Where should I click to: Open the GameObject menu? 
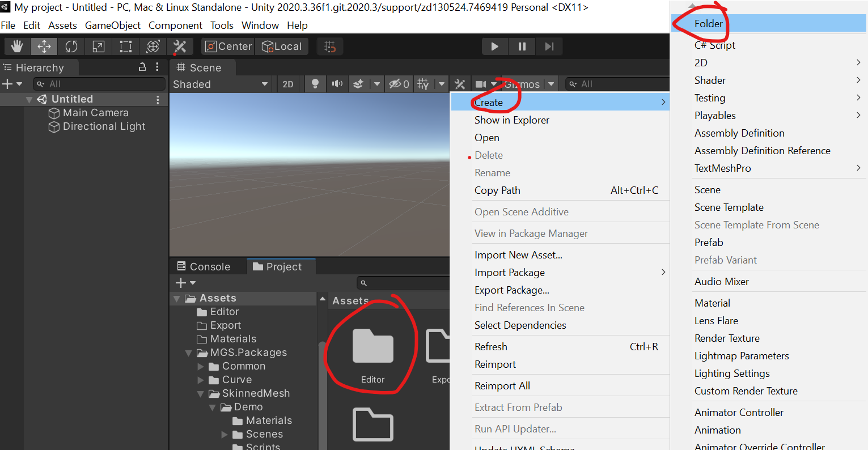point(113,26)
